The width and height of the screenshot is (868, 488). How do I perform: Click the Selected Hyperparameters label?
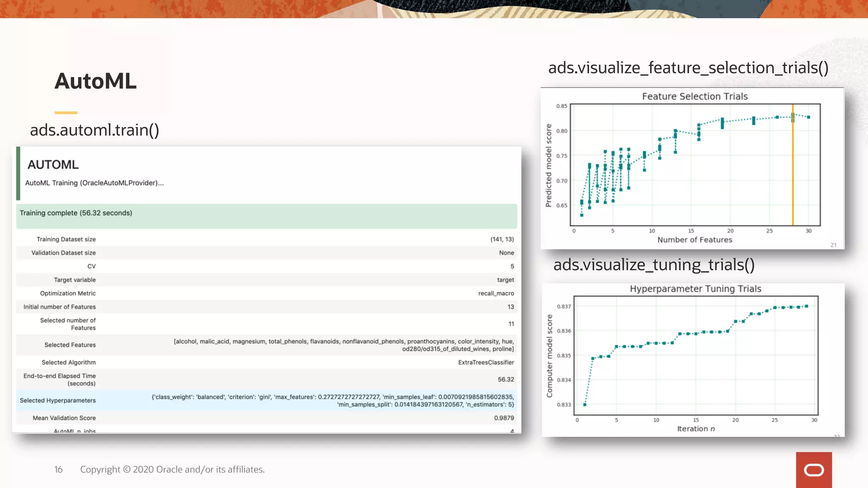(58, 401)
